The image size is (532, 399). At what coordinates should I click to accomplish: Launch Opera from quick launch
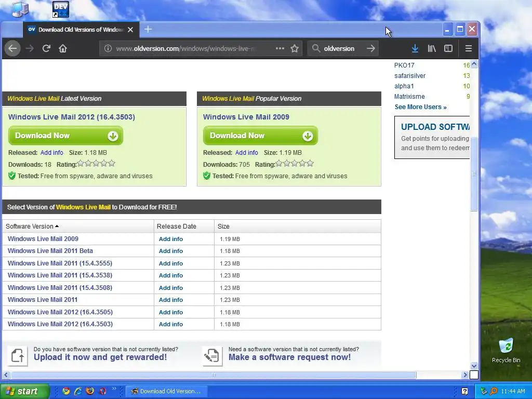(x=102, y=391)
